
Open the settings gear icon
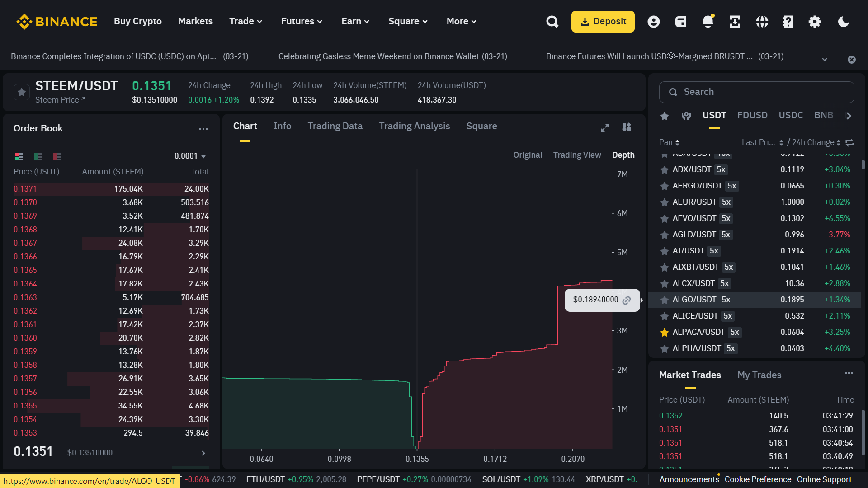pos(815,22)
